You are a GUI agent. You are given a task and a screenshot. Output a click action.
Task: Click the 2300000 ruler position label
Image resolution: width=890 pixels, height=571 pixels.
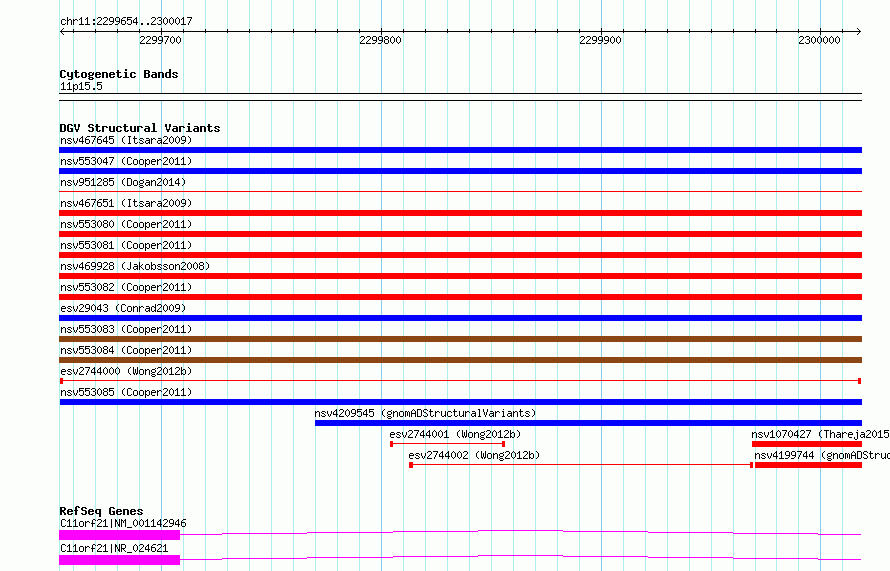click(819, 40)
